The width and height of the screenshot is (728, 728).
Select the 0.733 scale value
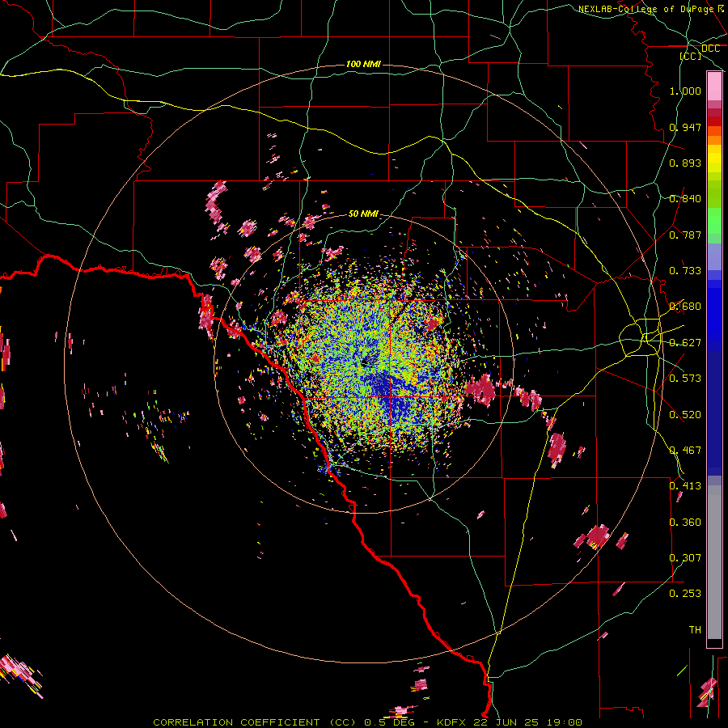[x=685, y=271]
